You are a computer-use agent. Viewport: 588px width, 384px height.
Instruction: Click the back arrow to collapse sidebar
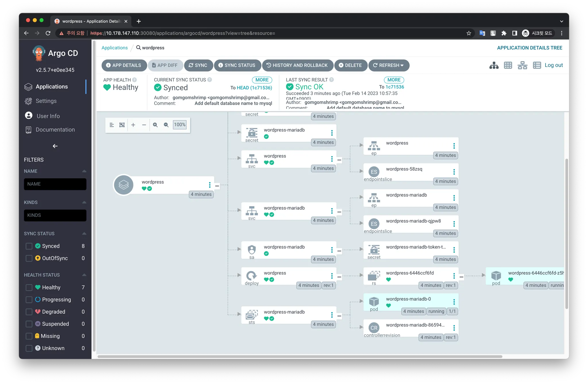(x=55, y=146)
